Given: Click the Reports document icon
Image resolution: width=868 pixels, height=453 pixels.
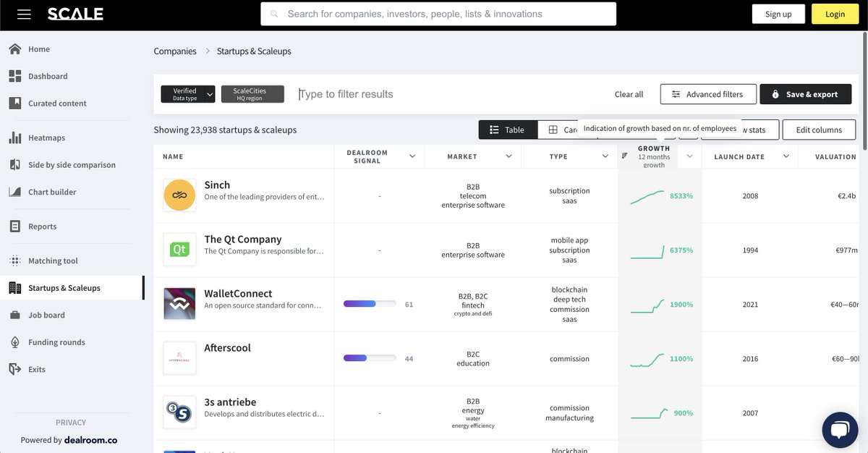Looking at the screenshot, I should click(14, 226).
